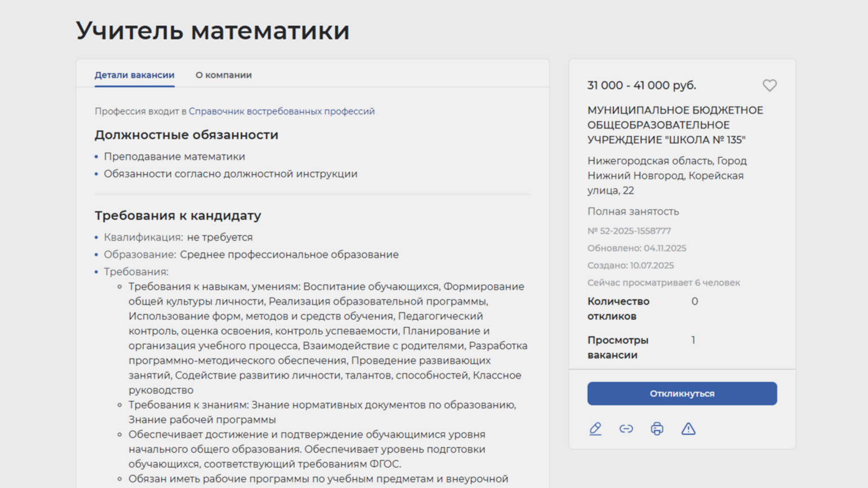Select the «Детали вакансии» tab
Image resolution: width=868 pixels, height=488 pixels.
134,75
